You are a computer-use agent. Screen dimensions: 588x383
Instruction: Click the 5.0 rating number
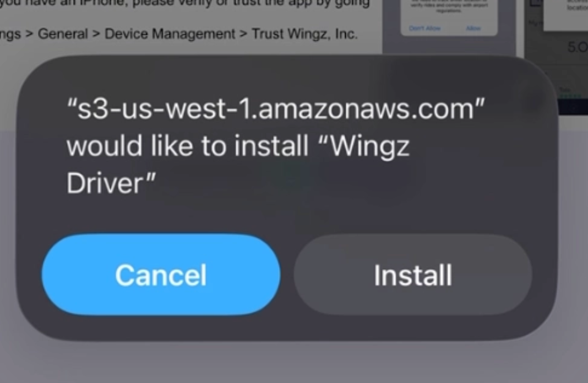click(x=577, y=47)
